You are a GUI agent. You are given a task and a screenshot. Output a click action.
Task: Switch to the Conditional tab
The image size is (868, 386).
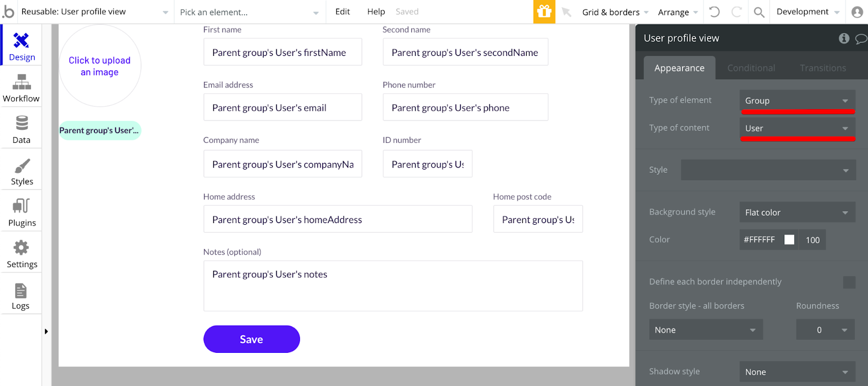[x=751, y=68]
